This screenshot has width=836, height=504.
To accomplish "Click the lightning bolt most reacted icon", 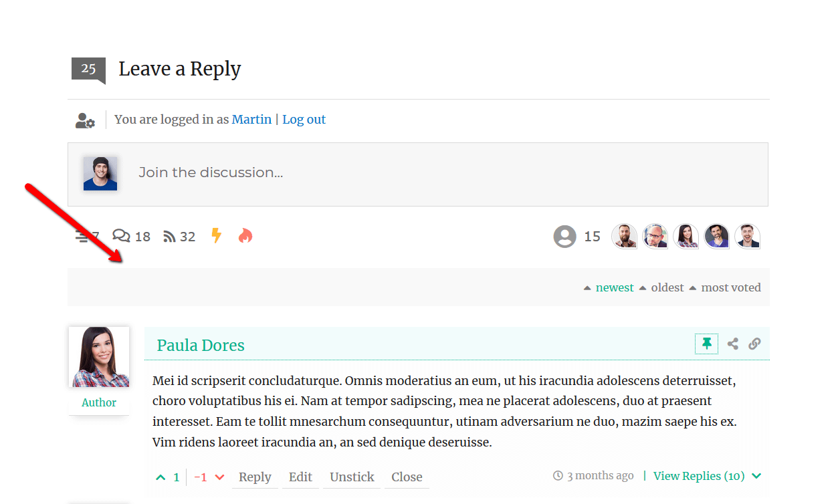I will pyautogui.click(x=216, y=236).
